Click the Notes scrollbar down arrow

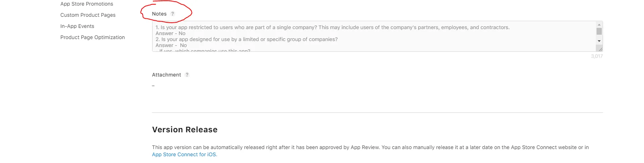coord(599,41)
